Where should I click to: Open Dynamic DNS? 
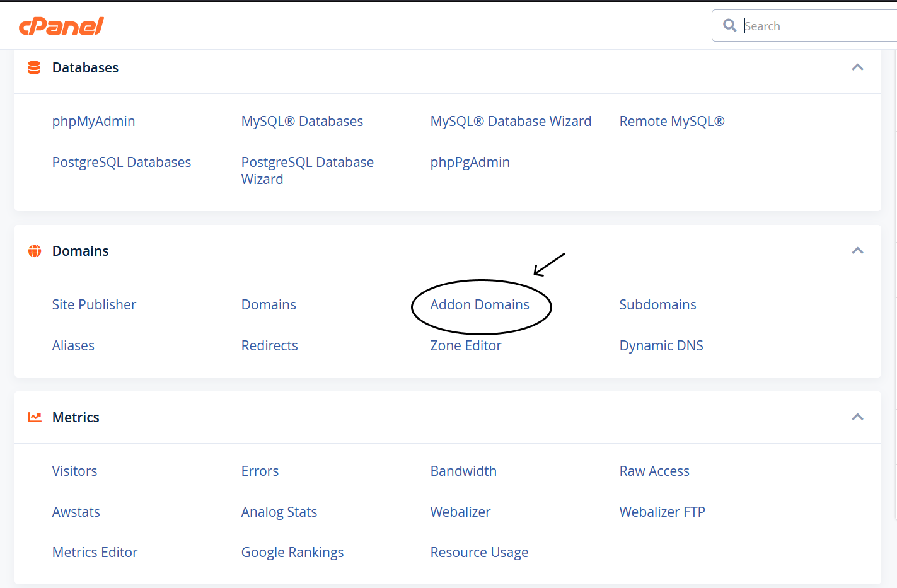(x=661, y=345)
